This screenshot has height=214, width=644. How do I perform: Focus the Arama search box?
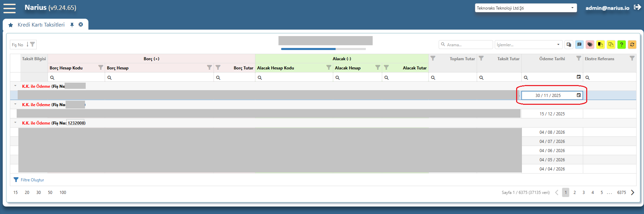[x=465, y=45]
